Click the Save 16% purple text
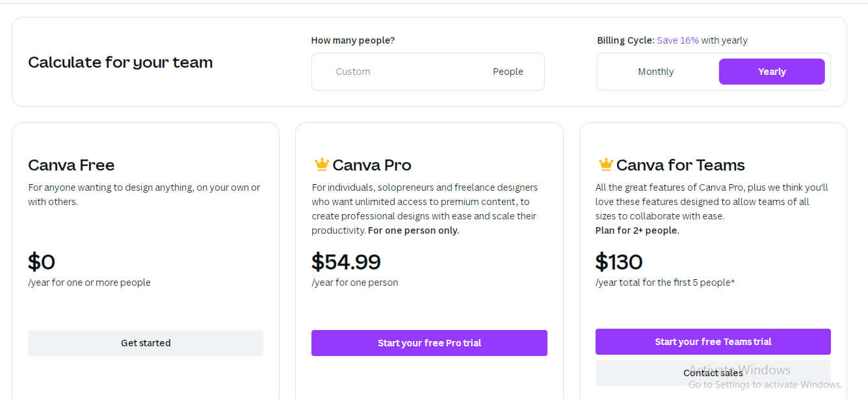Image resolution: width=868 pixels, height=399 pixels. tap(677, 40)
